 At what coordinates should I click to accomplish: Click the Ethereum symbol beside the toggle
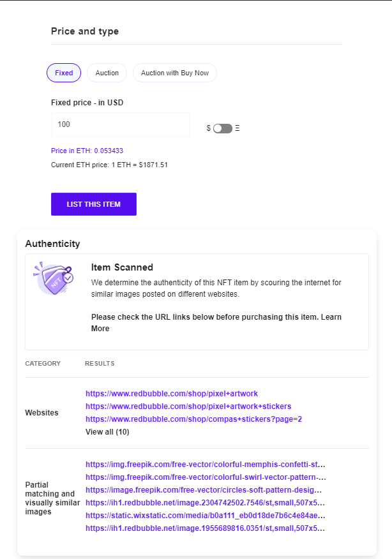[x=237, y=128]
